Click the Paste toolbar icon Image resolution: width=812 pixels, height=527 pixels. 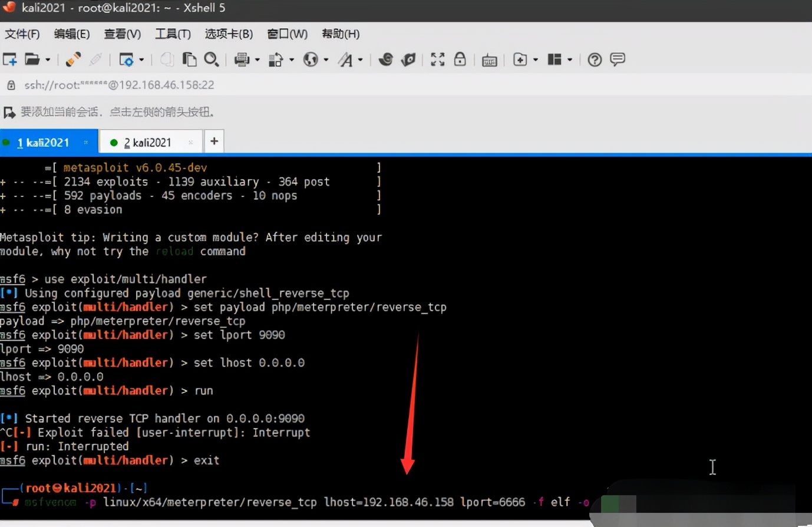(189, 59)
